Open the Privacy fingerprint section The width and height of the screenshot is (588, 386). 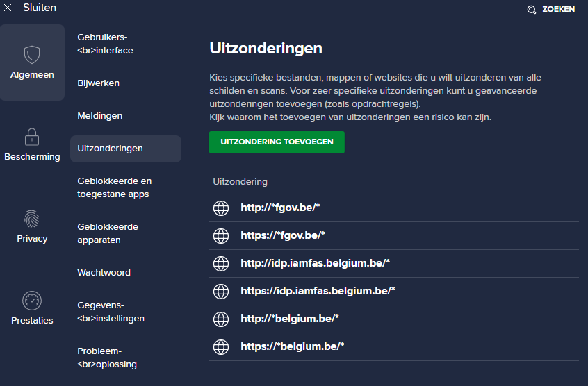32,226
